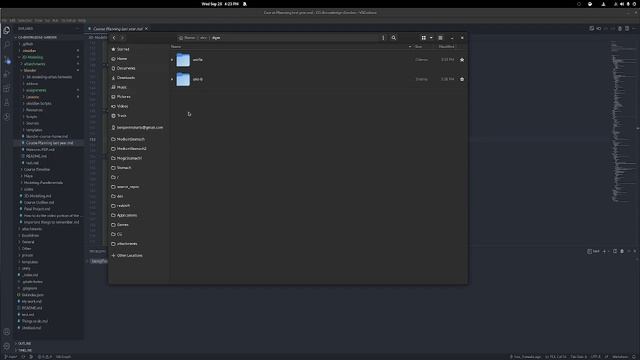The width and height of the screenshot is (640, 360).
Task: Open the Edit menu in VS Code
Action: pos(12,20)
